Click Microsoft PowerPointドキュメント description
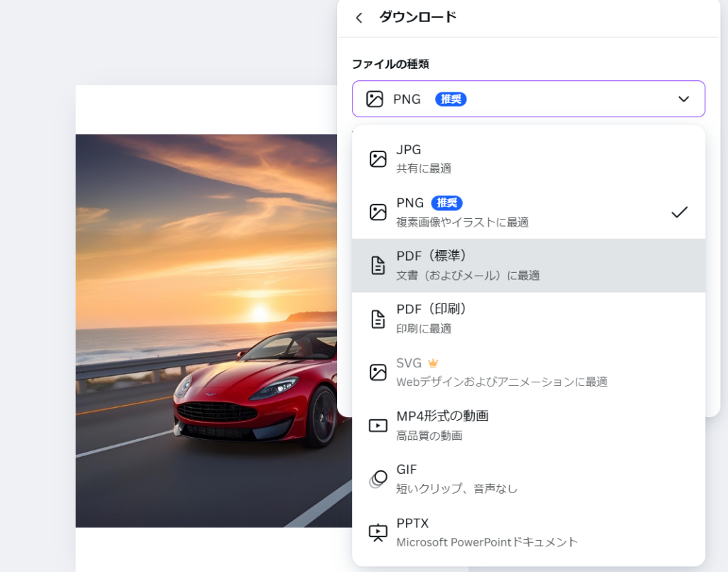The height and width of the screenshot is (572, 728). [x=486, y=542]
